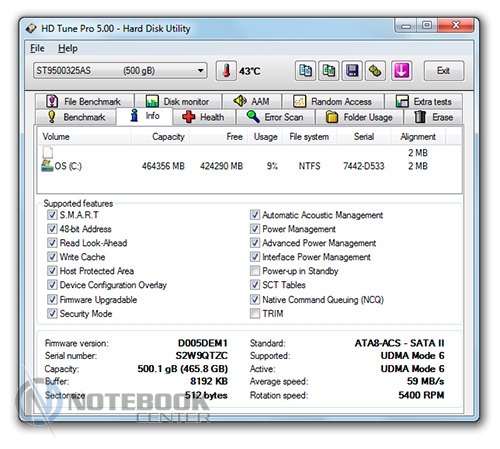Toggle the SCT Tables checkbox
This screenshot has height=449, width=500.
[255, 285]
